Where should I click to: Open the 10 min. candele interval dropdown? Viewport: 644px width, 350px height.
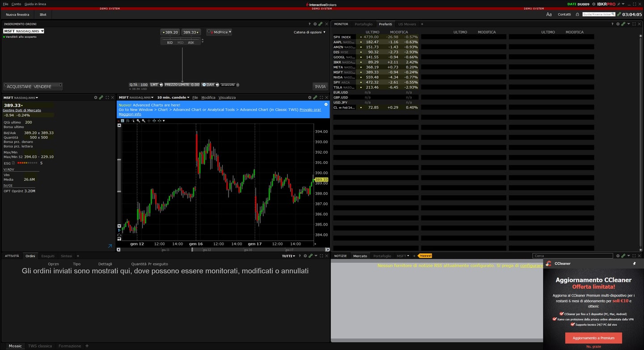[x=173, y=98]
